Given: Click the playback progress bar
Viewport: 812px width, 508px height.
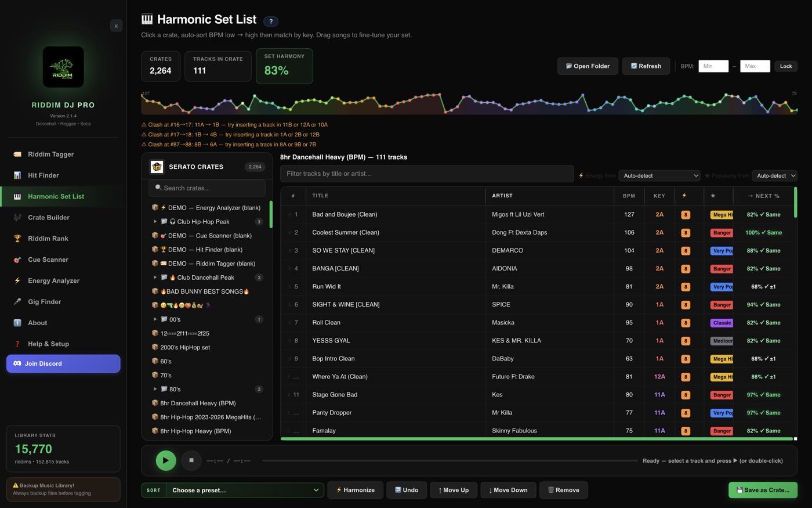Looking at the screenshot, I should 449,461.
